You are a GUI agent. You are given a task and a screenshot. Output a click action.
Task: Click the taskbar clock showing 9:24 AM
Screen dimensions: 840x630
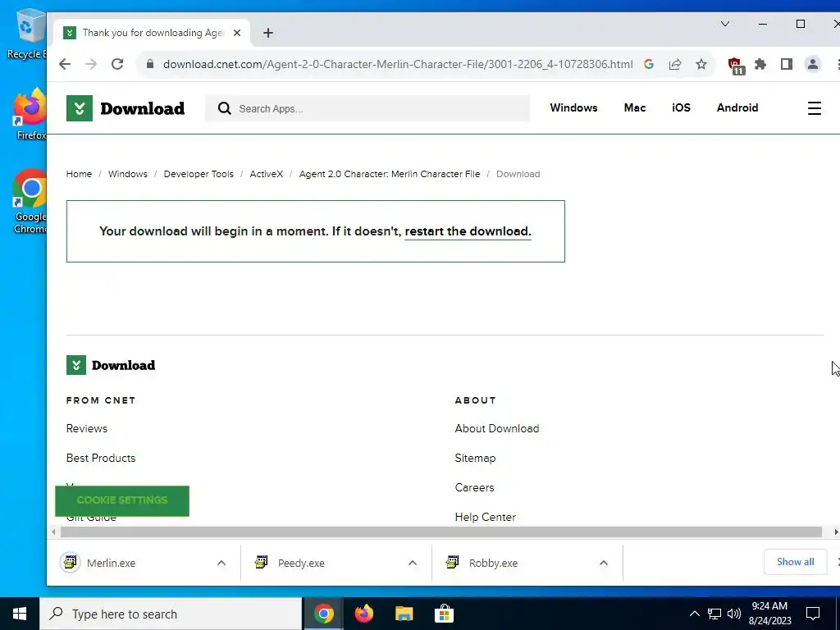point(769,614)
